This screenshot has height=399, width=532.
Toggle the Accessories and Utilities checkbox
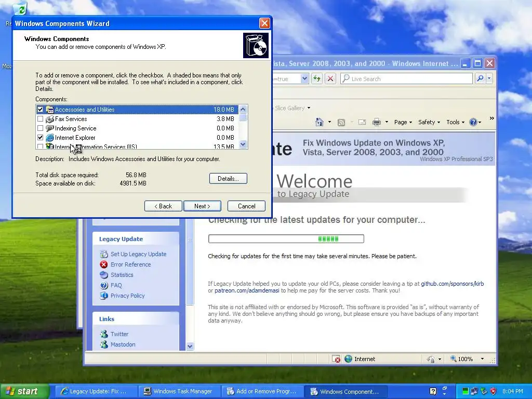point(41,110)
